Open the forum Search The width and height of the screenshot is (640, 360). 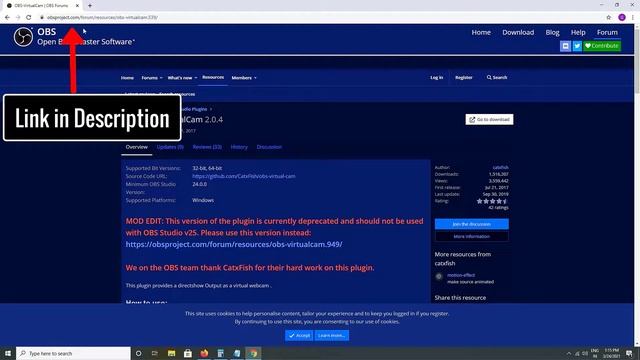click(497, 77)
